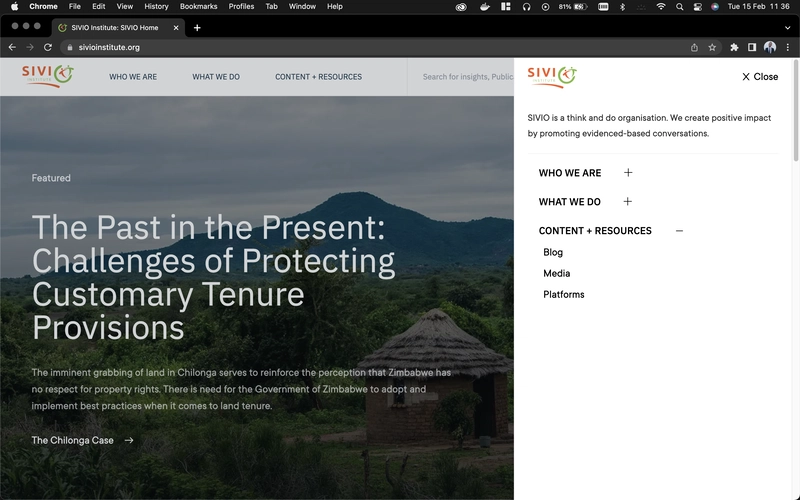Select WHAT WE DO in top navigation

coord(216,77)
